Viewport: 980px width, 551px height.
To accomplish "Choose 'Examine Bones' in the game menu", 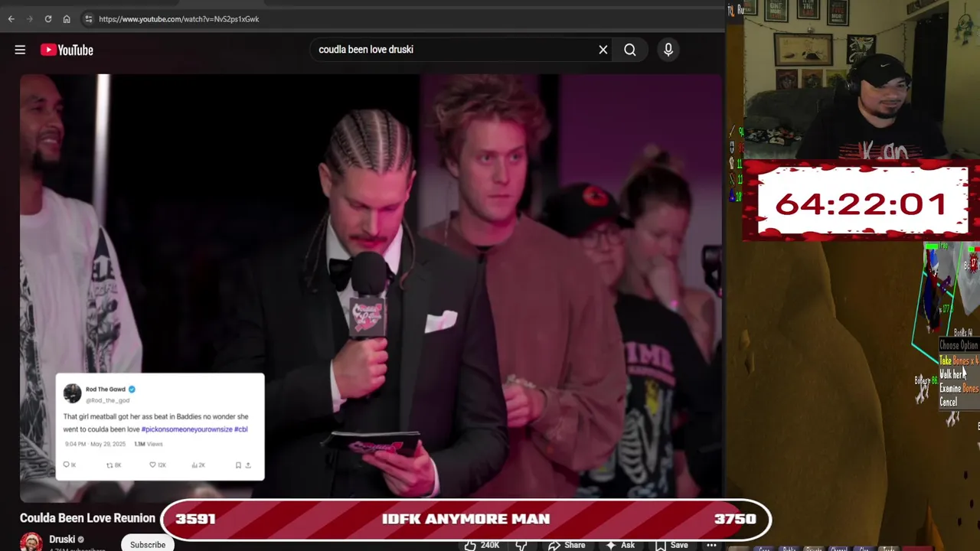I will pos(959,389).
